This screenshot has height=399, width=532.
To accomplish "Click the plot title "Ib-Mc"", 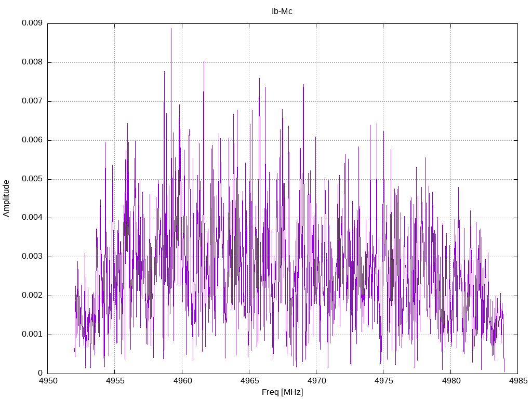I will [x=282, y=11].
